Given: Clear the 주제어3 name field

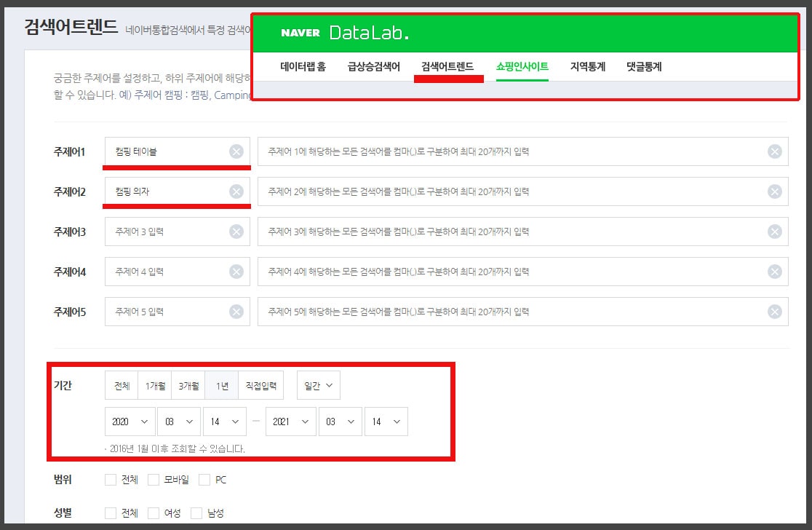Looking at the screenshot, I should coord(236,232).
